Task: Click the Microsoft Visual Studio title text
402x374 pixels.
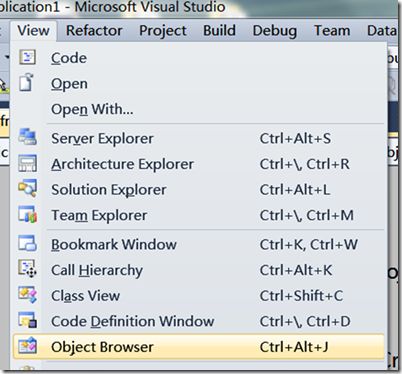Action: (150, 7)
